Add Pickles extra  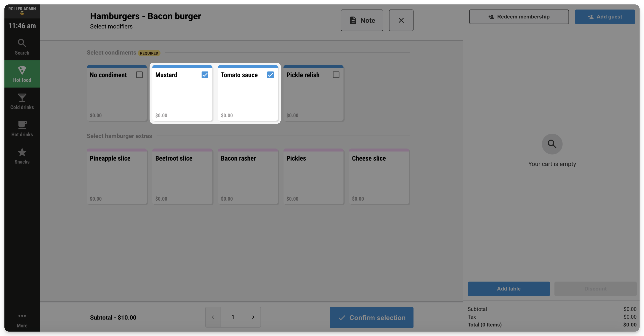314,177
